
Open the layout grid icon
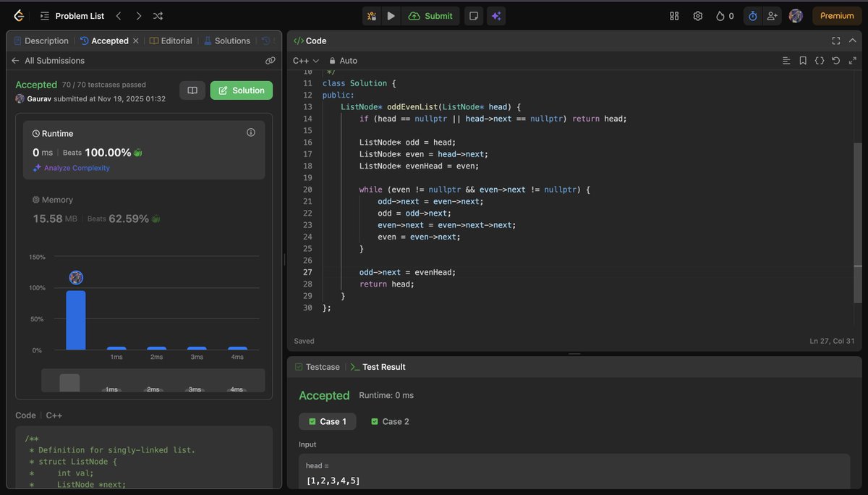(674, 16)
